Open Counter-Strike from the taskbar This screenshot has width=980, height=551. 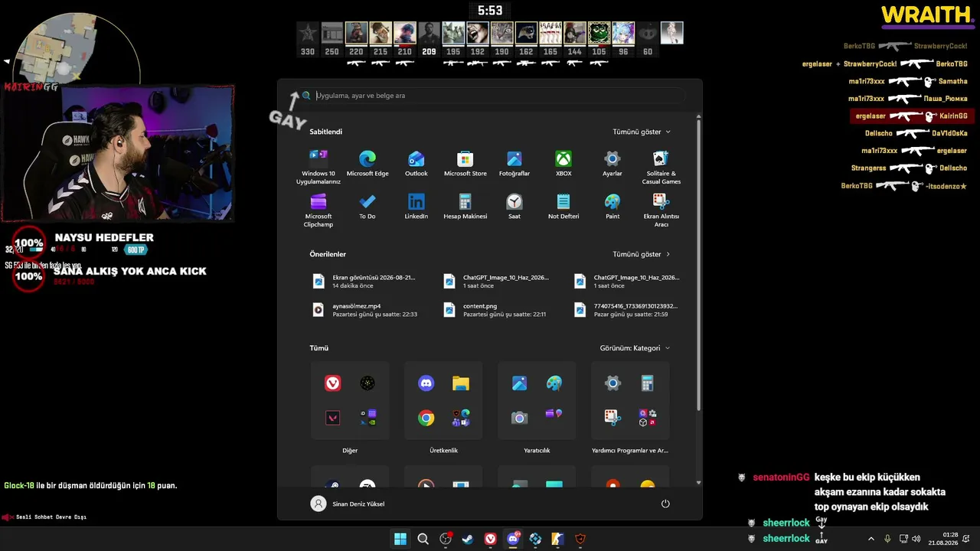(558, 539)
